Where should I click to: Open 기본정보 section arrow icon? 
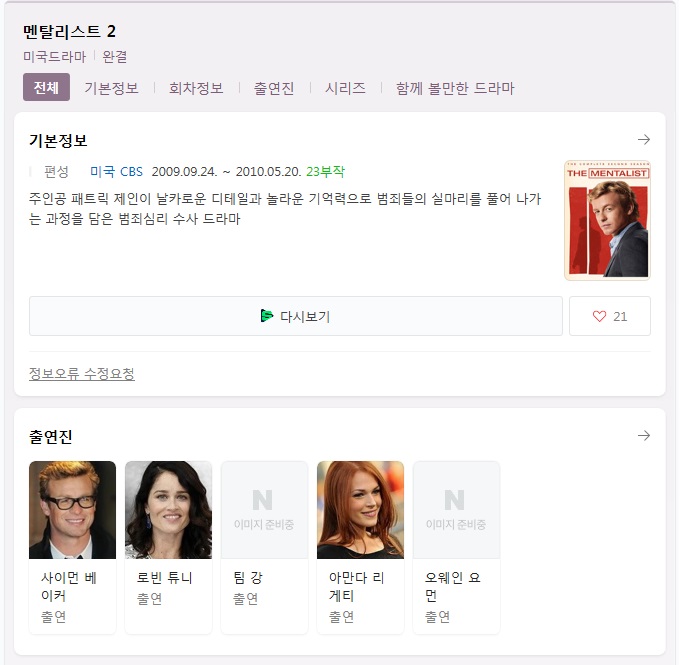(x=643, y=139)
